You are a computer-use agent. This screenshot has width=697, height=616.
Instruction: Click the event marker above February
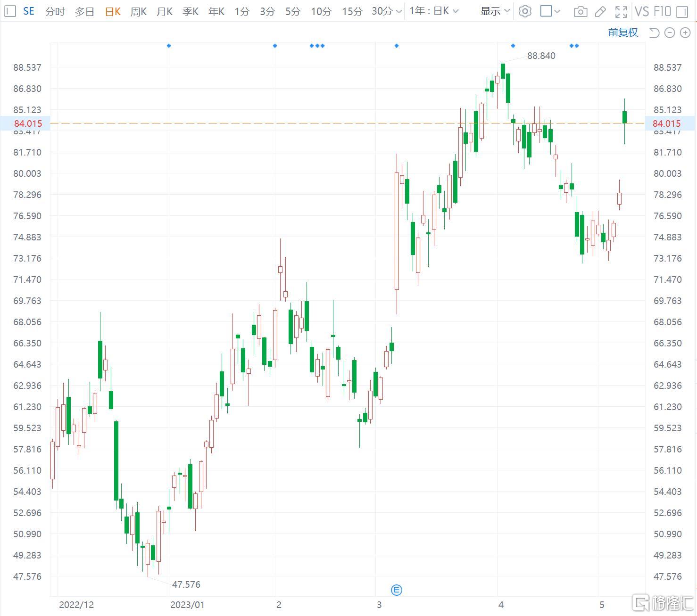click(275, 46)
